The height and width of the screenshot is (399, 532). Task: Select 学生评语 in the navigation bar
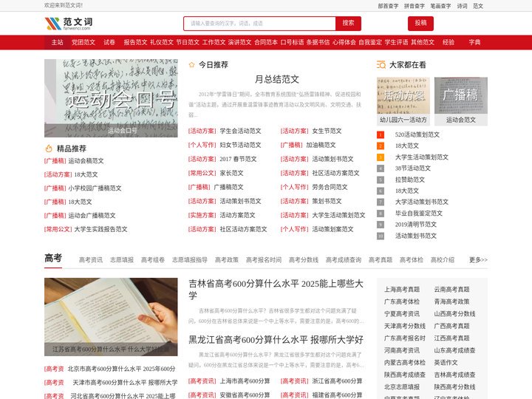[x=396, y=42]
